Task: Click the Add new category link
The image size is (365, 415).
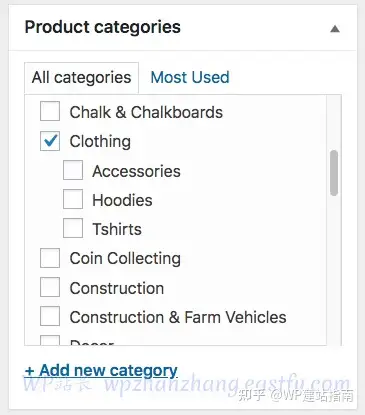Action: (101, 370)
